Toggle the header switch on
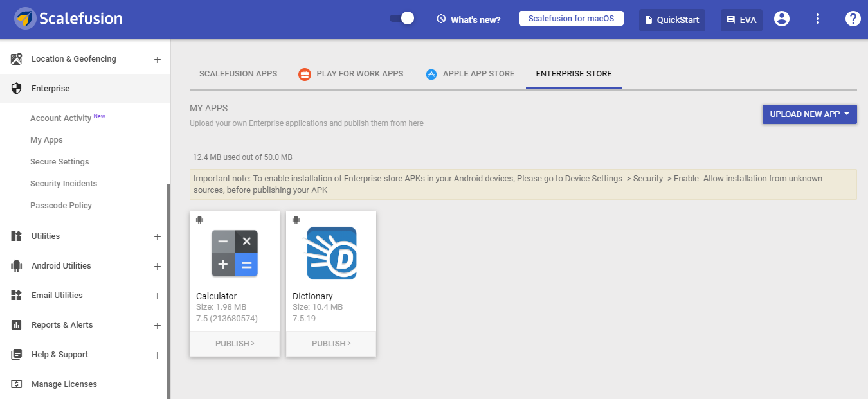The height and width of the screenshot is (399, 868). [x=402, y=19]
